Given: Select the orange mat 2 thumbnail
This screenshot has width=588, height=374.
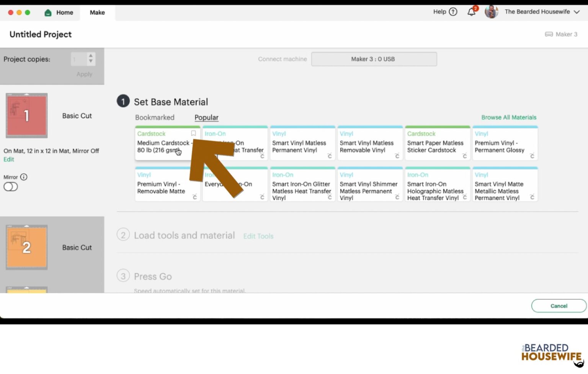Looking at the screenshot, I should pos(26,247).
